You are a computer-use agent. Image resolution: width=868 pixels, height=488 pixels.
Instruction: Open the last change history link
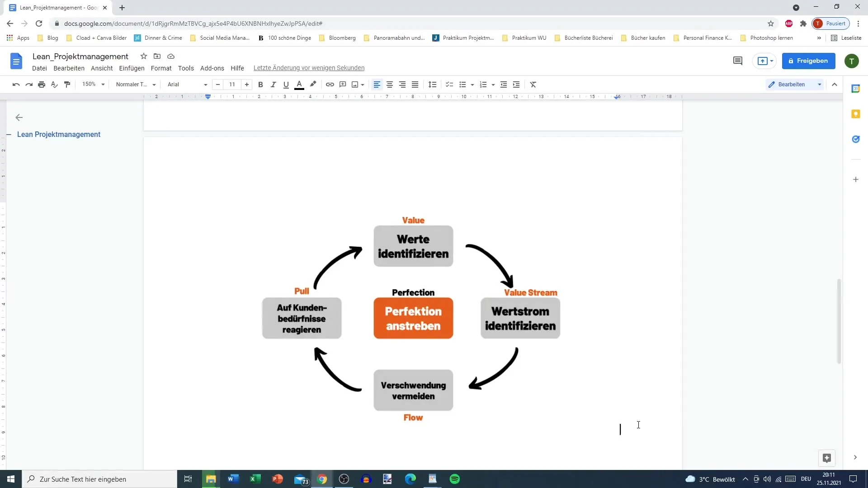309,68
